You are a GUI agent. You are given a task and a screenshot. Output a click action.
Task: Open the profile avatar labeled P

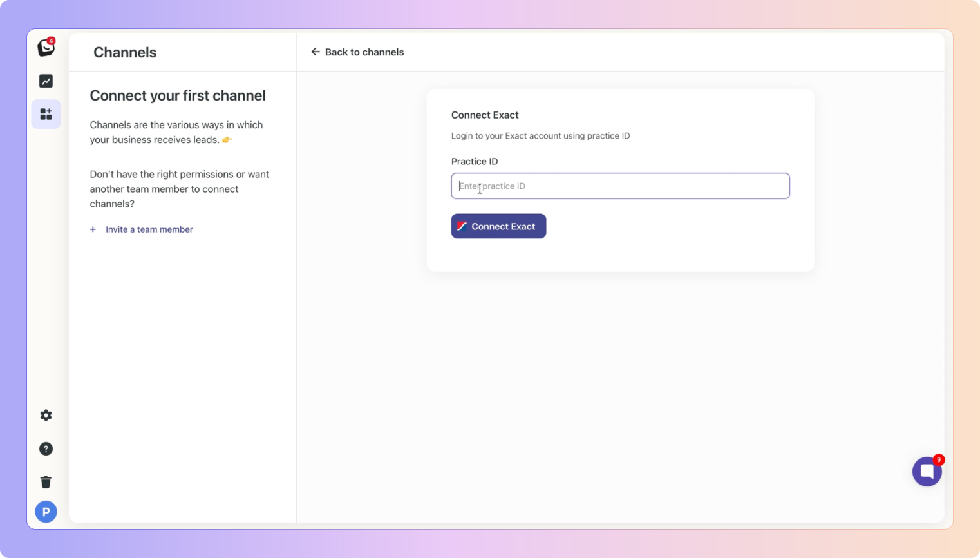pos(46,512)
